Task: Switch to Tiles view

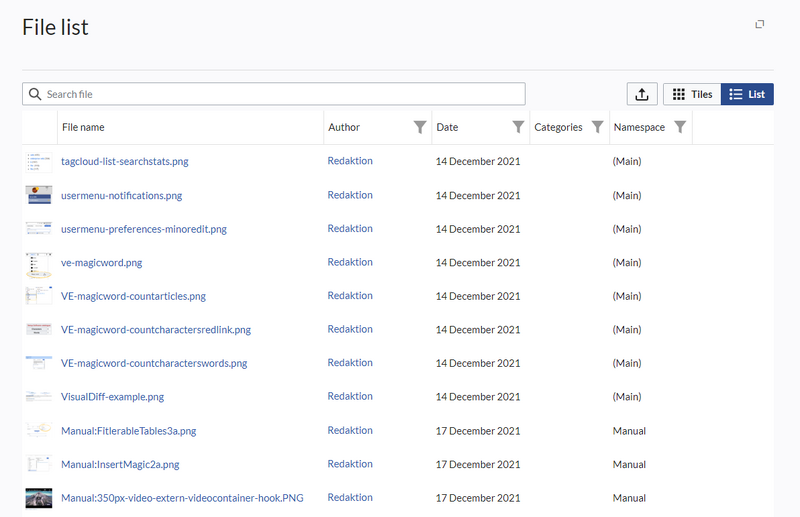Action: (692, 94)
